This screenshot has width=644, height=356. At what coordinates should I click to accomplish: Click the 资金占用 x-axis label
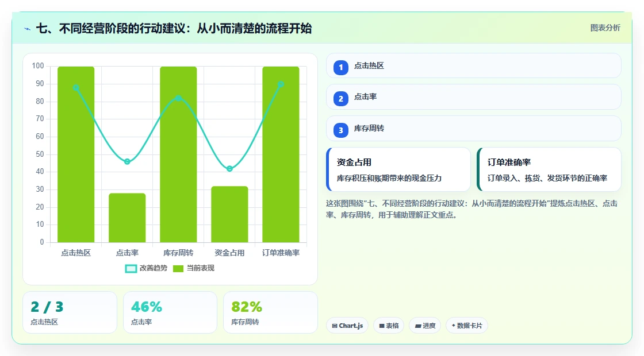[x=229, y=253]
